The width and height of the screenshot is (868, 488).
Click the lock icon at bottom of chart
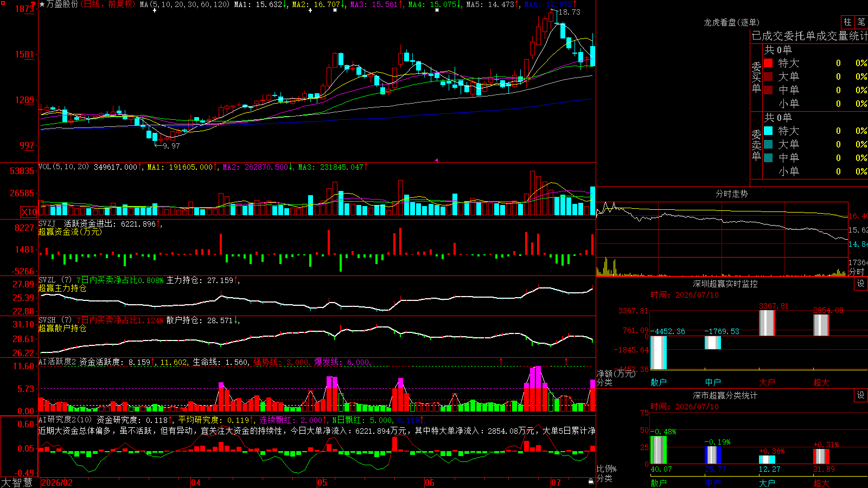pos(591,481)
